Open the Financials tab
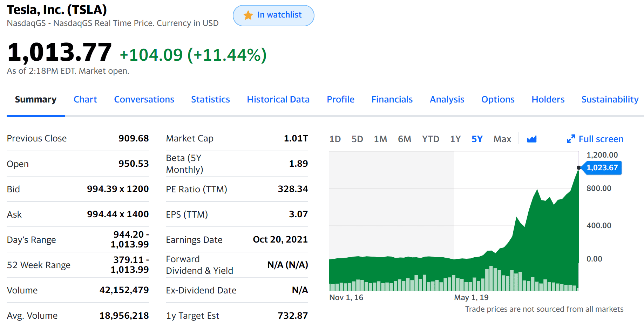 tap(392, 99)
